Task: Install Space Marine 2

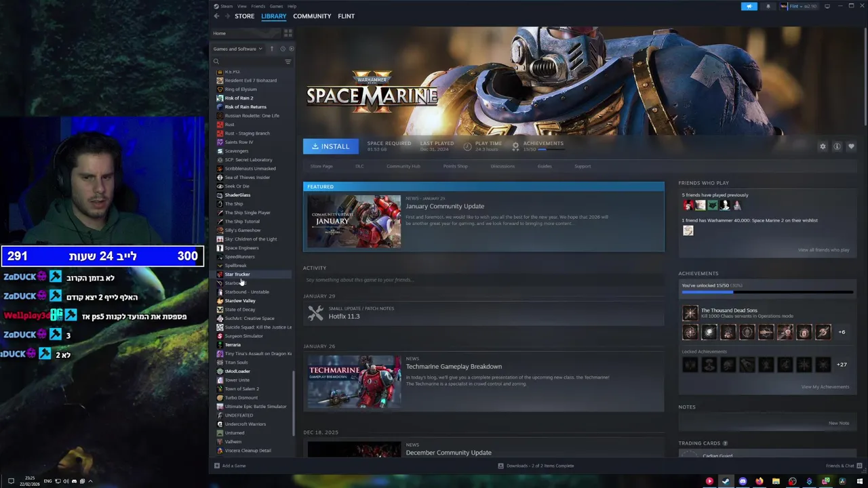Action: pos(331,146)
